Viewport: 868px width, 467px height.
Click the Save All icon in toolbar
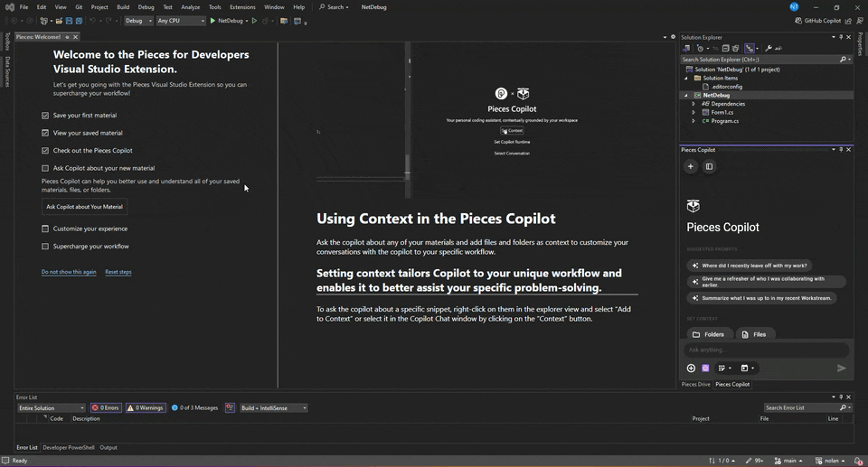(x=80, y=21)
